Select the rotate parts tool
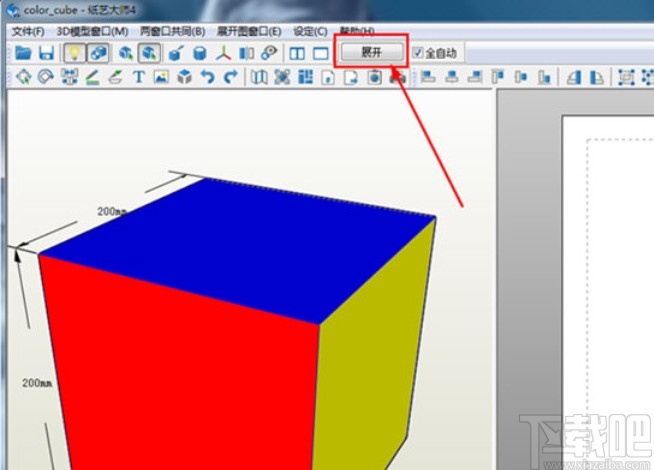The image size is (654, 470). 46,77
